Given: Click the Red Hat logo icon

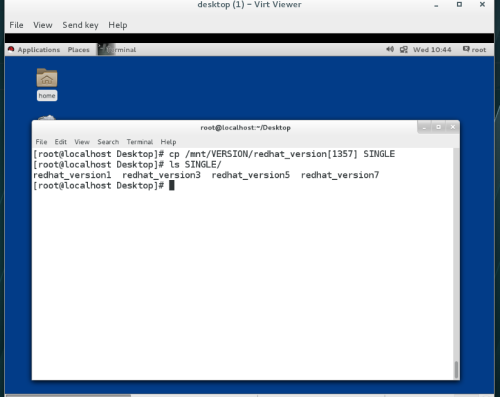Looking at the screenshot, I should pyautogui.click(x=11, y=49).
